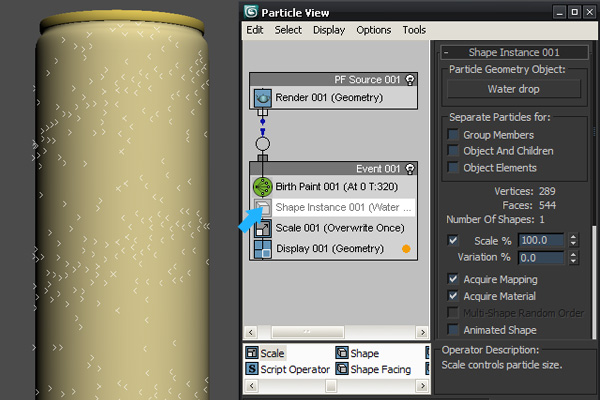
Task: Uncheck the Acquire Mapping option
Action: pos(454,280)
